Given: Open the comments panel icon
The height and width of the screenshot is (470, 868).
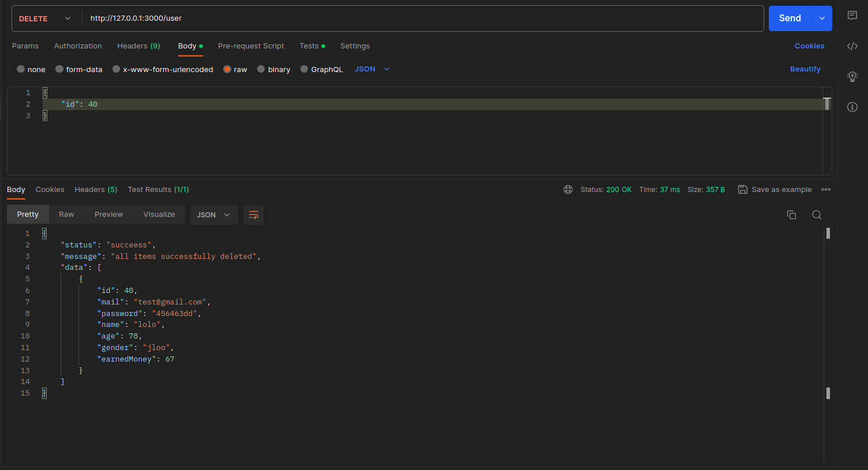Looking at the screenshot, I should [852, 16].
